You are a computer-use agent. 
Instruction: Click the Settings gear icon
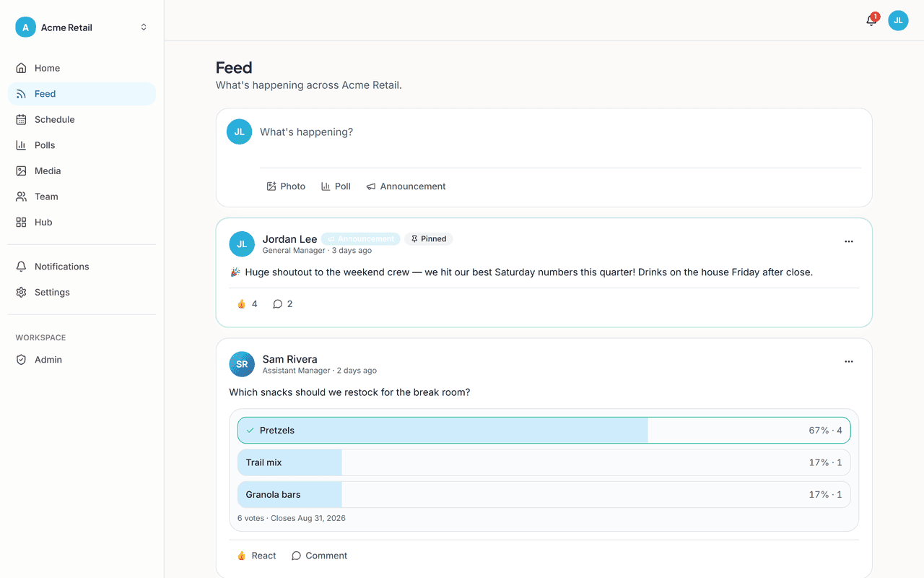coord(21,292)
